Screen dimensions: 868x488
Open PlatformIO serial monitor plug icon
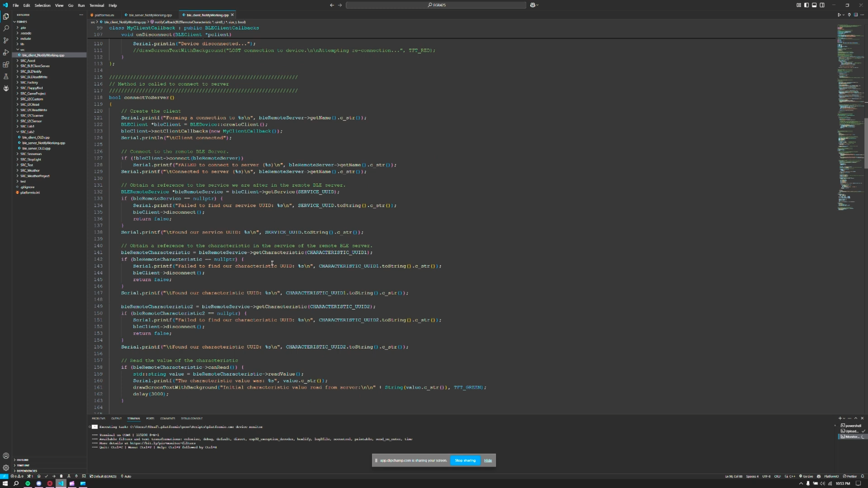[x=76, y=476]
